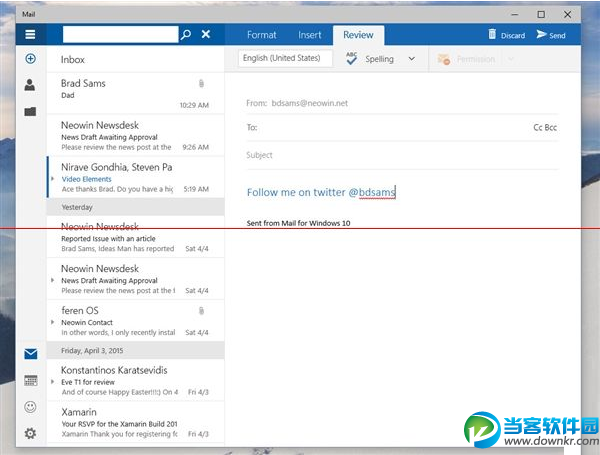Click the Sent from Mail for Windows 10 line
The width and height of the screenshot is (600, 455).
298,223
